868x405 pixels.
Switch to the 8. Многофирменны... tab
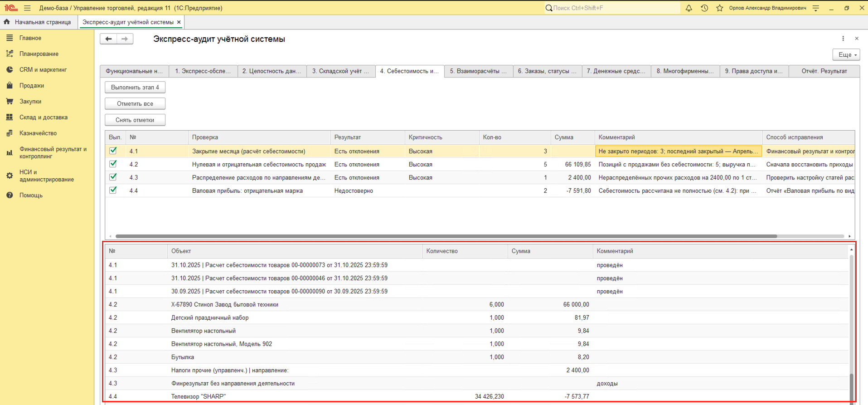coord(685,71)
